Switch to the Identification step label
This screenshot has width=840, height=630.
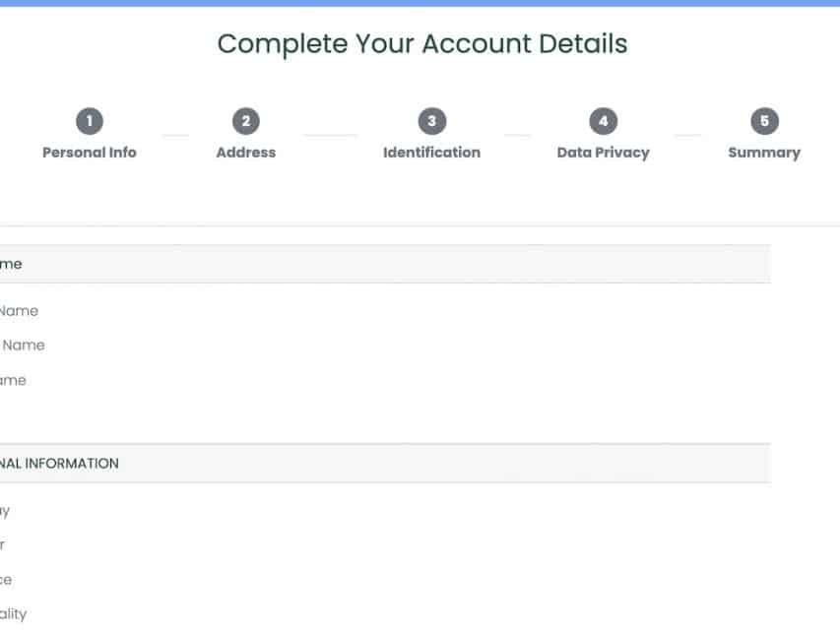click(431, 153)
